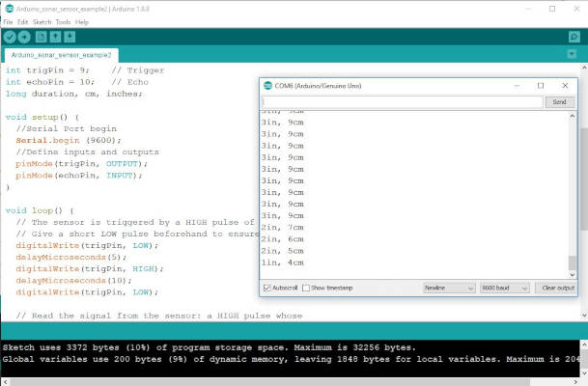Click the serial monitor scroll down arrow
588x386 pixels.
pyautogui.click(x=572, y=275)
